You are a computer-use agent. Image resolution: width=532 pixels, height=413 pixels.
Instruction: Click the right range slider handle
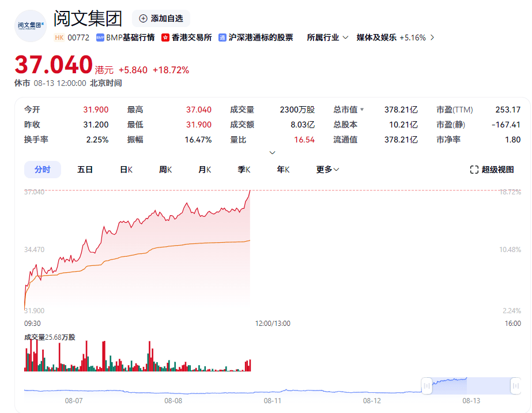pyautogui.click(x=516, y=386)
